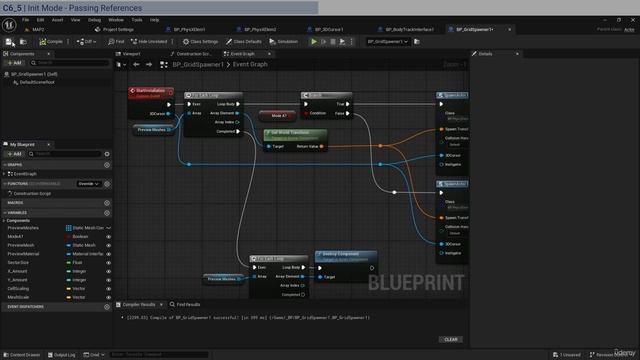Clear the compiler results with CLEAR

(451, 340)
